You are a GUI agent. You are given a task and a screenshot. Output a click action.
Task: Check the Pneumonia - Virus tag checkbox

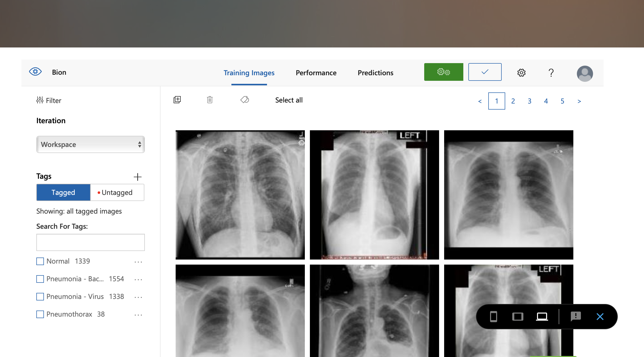(x=40, y=297)
